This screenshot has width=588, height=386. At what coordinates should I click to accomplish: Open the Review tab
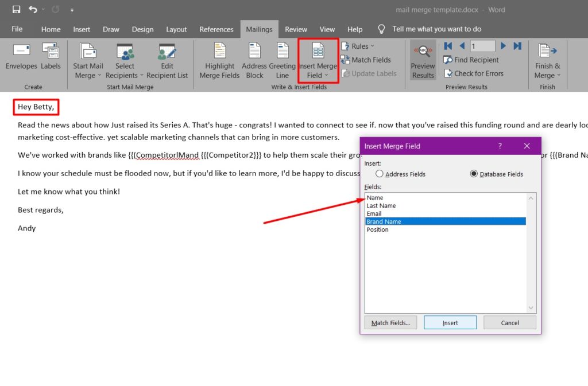[x=296, y=29]
